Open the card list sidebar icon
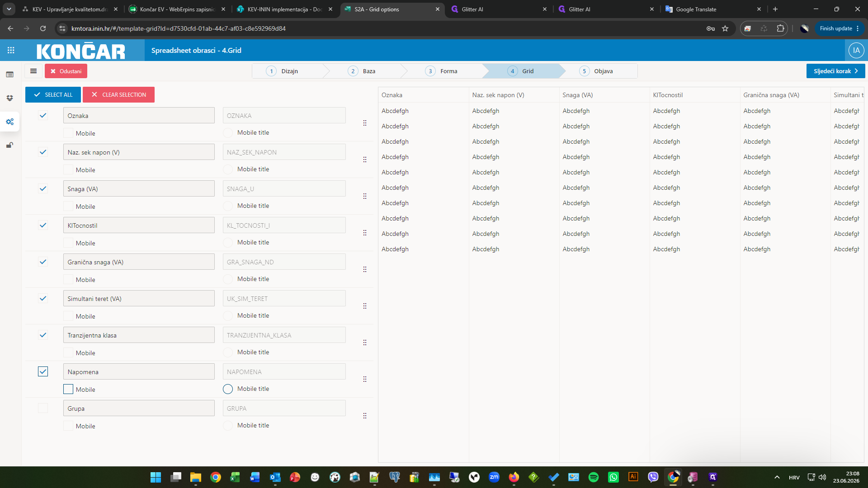This screenshot has width=868, height=488. click(10, 74)
